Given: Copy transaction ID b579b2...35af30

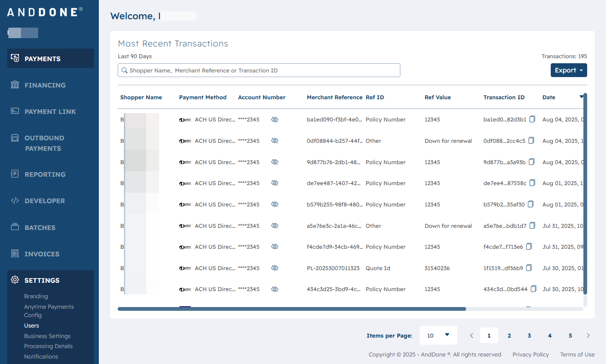Looking at the screenshot, I should coord(531,204).
